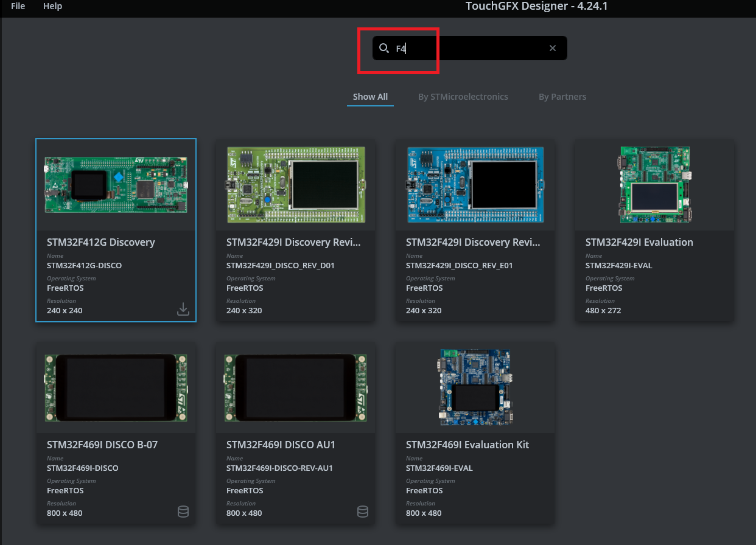Select the blue STM32F429I Discovery REV_E01 image
Image resolution: width=756 pixels, height=545 pixels.
[x=475, y=185]
